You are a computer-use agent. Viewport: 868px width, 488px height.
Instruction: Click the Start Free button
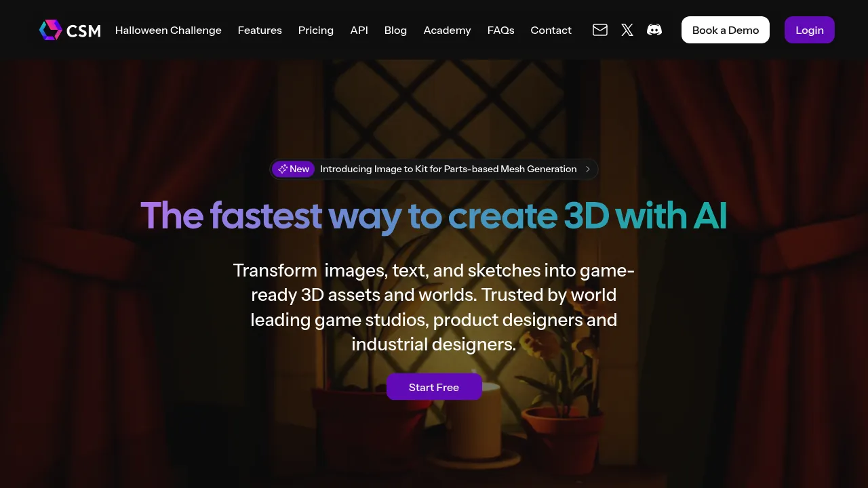(434, 387)
